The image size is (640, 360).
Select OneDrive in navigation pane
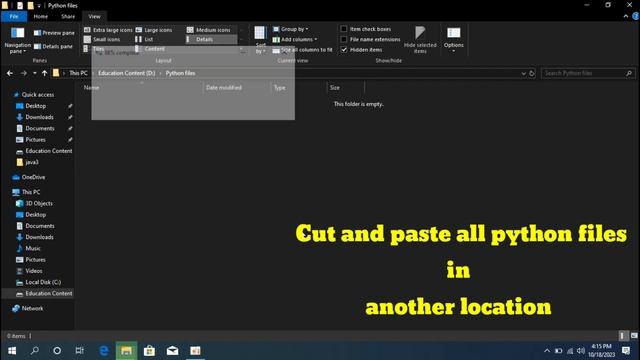point(33,177)
